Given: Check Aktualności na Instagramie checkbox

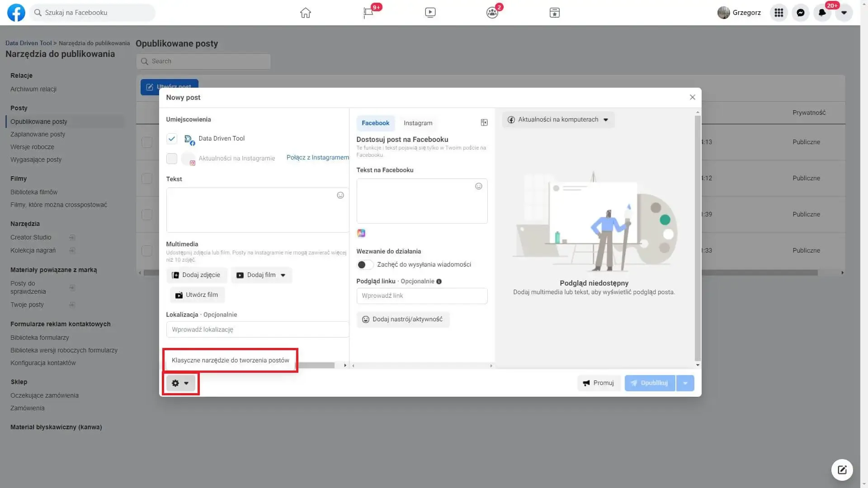Looking at the screenshot, I should coord(172,159).
